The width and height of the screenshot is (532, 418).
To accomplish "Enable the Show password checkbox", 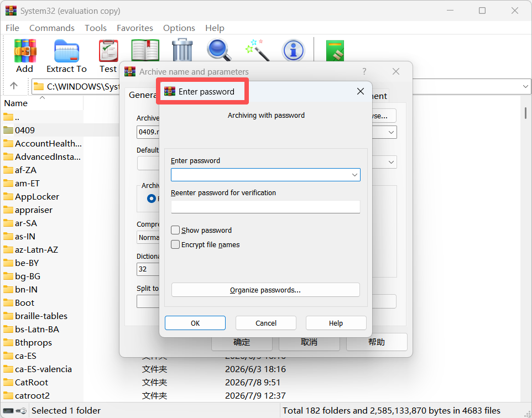I will [x=175, y=230].
